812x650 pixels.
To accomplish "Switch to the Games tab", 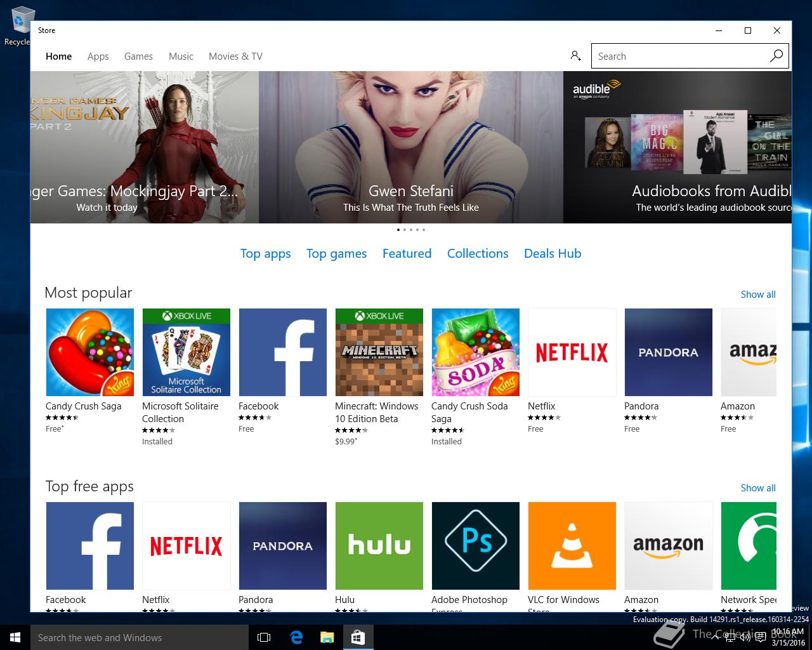I will (x=138, y=56).
